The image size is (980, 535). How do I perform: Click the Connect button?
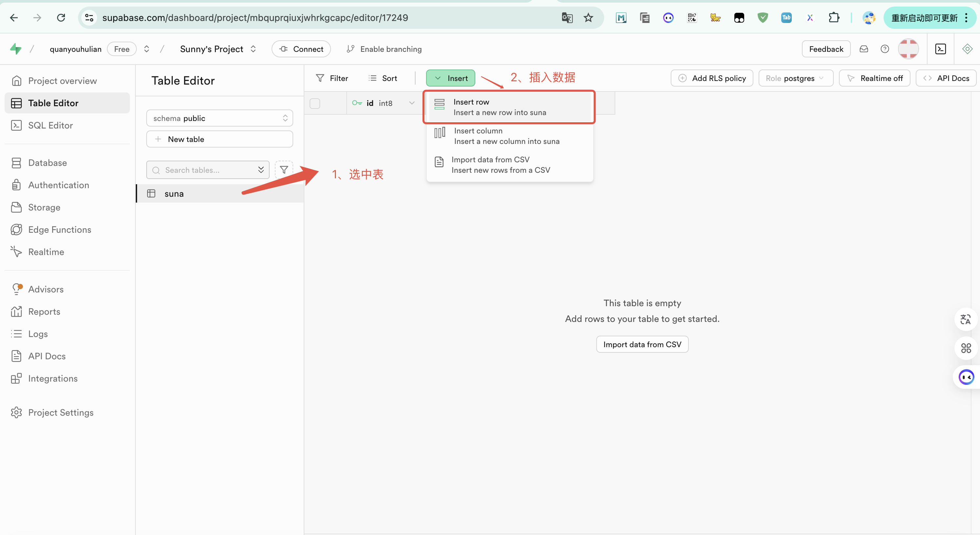pos(301,49)
